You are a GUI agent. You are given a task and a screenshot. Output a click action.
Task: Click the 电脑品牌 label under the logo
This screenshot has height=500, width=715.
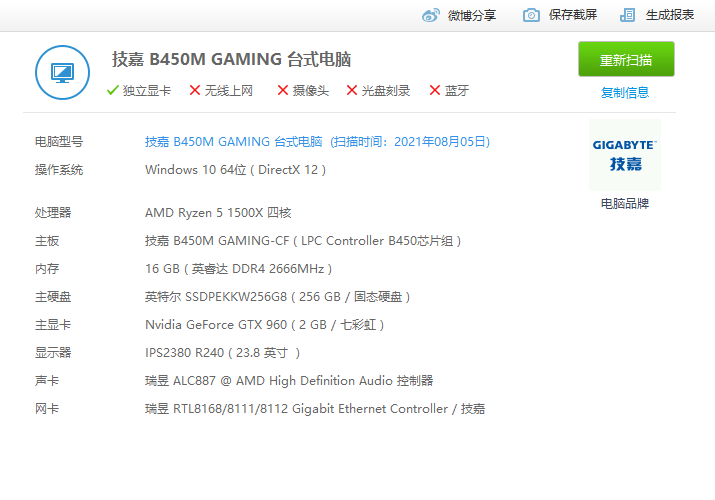pos(625,203)
